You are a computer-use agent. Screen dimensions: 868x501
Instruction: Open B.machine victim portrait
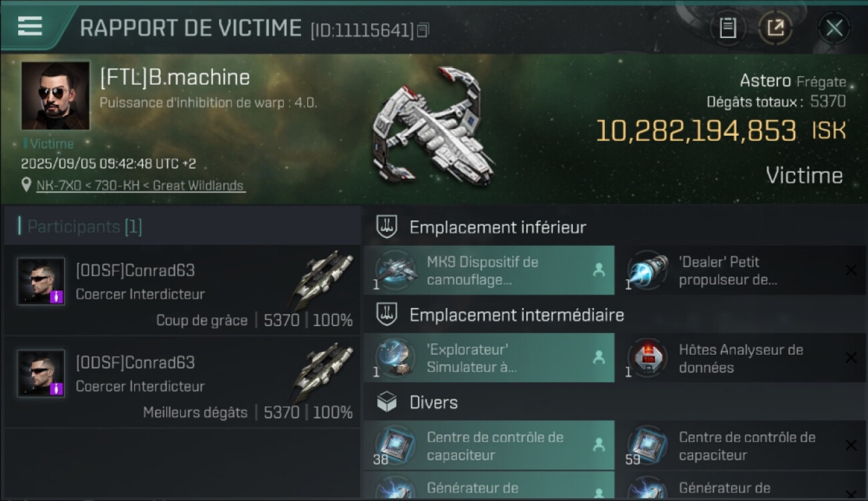[55, 96]
